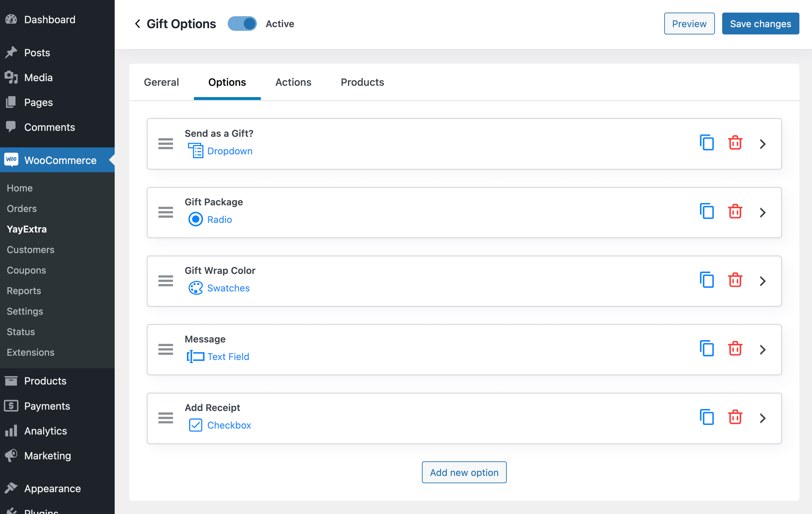This screenshot has height=514, width=812.
Task: Click the Radio type icon
Action: click(196, 220)
